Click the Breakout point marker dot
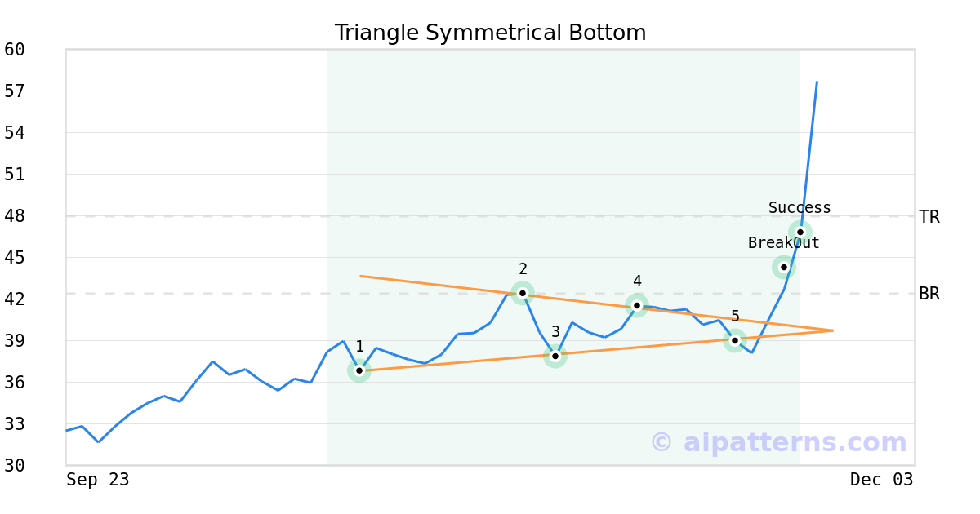Screen dimensions: 980x514 coord(784,267)
